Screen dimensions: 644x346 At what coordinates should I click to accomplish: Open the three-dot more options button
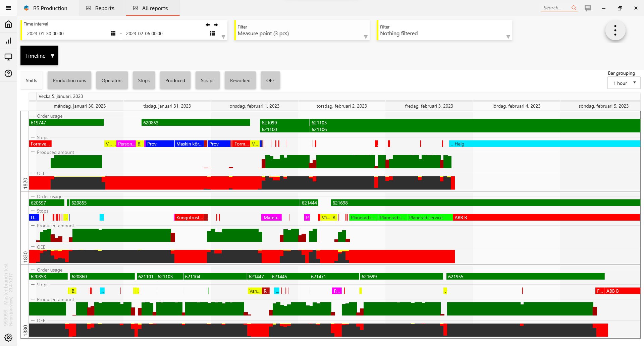click(x=615, y=31)
